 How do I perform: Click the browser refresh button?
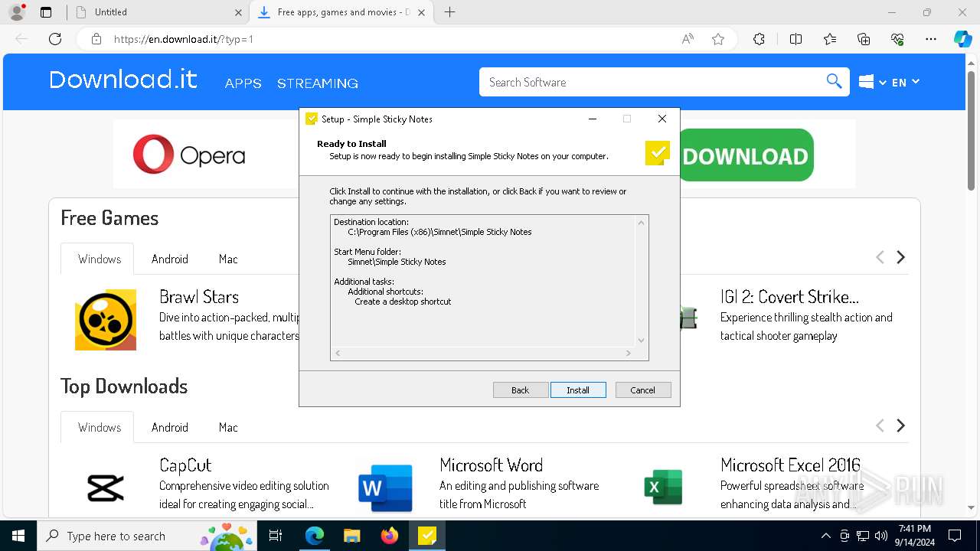(55, 39)
